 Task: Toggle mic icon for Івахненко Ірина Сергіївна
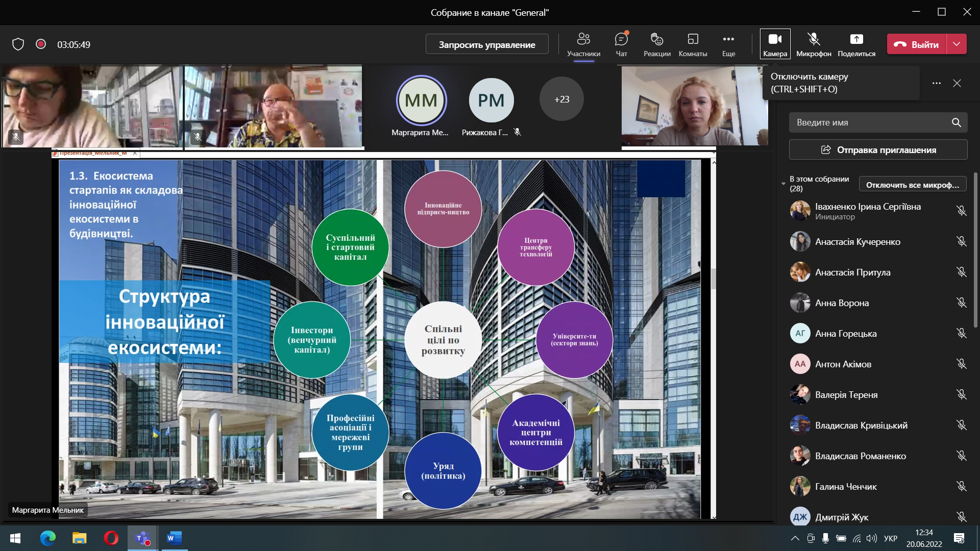click(x=962, y=211)
